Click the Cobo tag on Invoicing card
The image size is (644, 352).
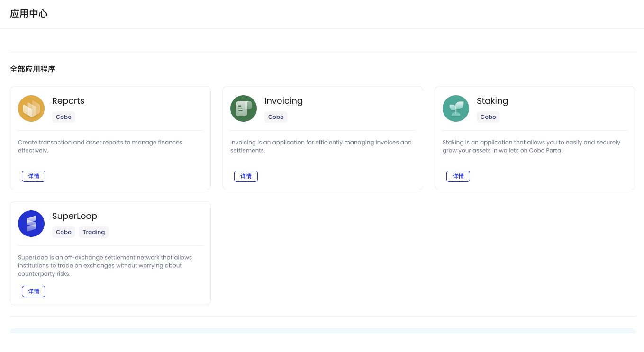276,117
